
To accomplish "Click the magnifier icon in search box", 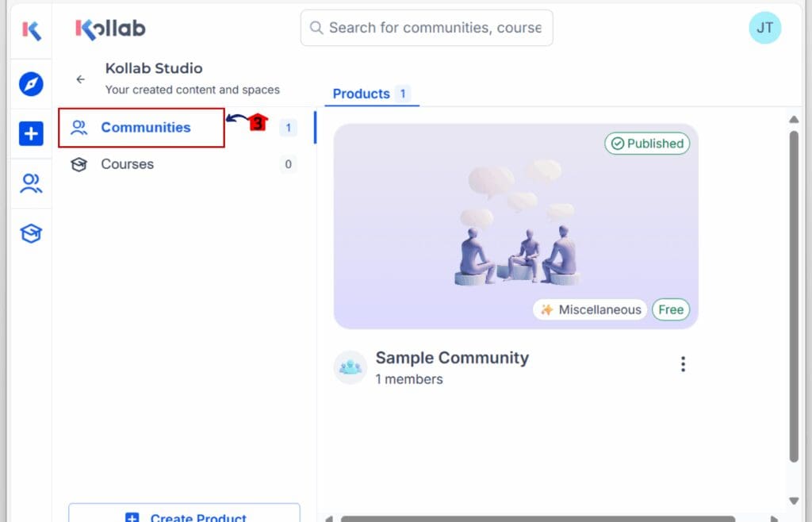I will click(316, 28).
